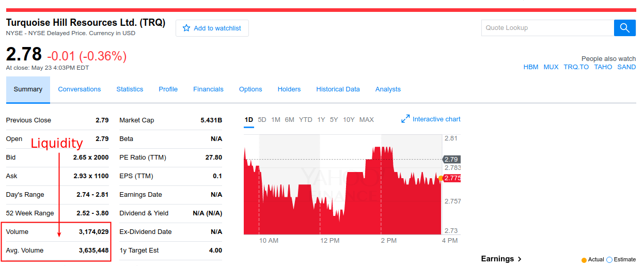Click the orange current price marker on chart
The width and height of the screenshot is (644, 266).
coord(441,178)
